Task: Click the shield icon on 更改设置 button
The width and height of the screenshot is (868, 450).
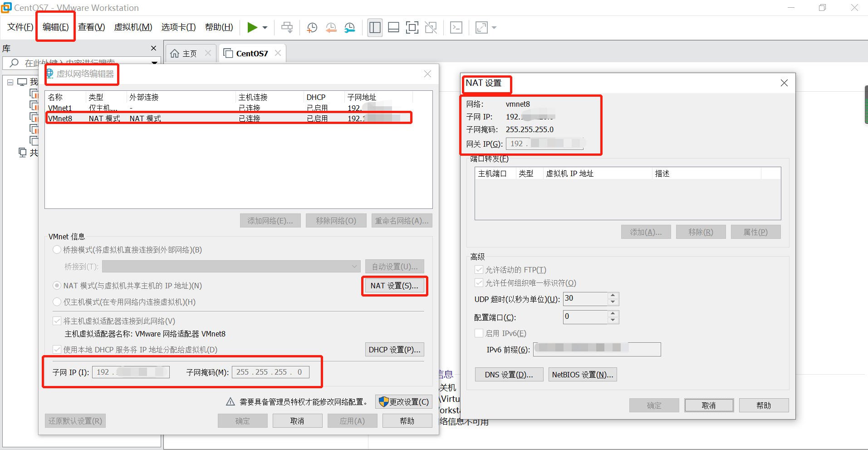Action: point(383,401)
